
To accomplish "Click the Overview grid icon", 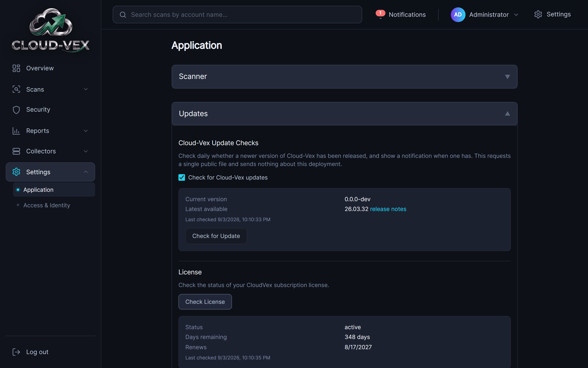I will tap(16, 68).
